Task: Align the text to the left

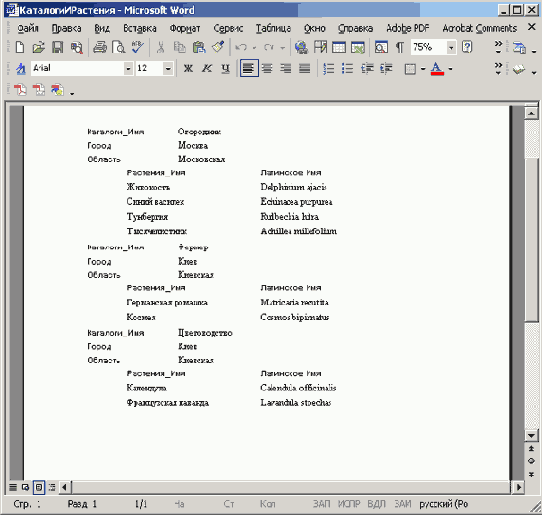Action: (x=249, y=68)
